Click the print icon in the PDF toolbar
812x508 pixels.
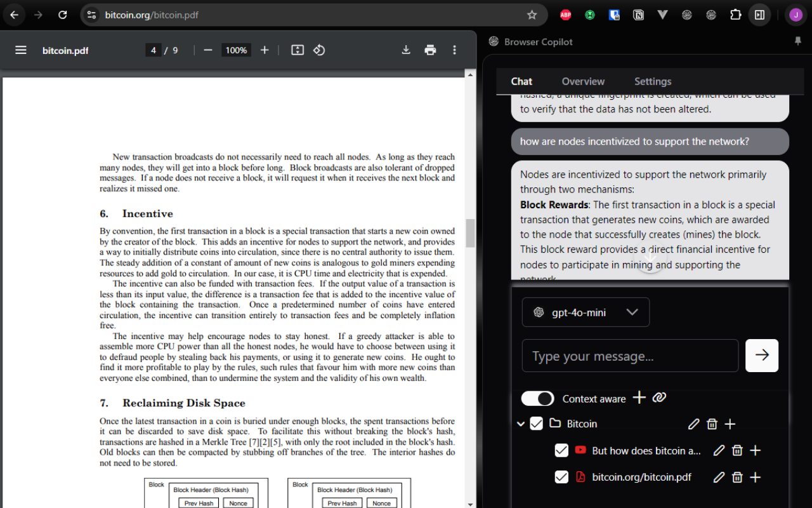pyautogui.click(x=430, y=50)
